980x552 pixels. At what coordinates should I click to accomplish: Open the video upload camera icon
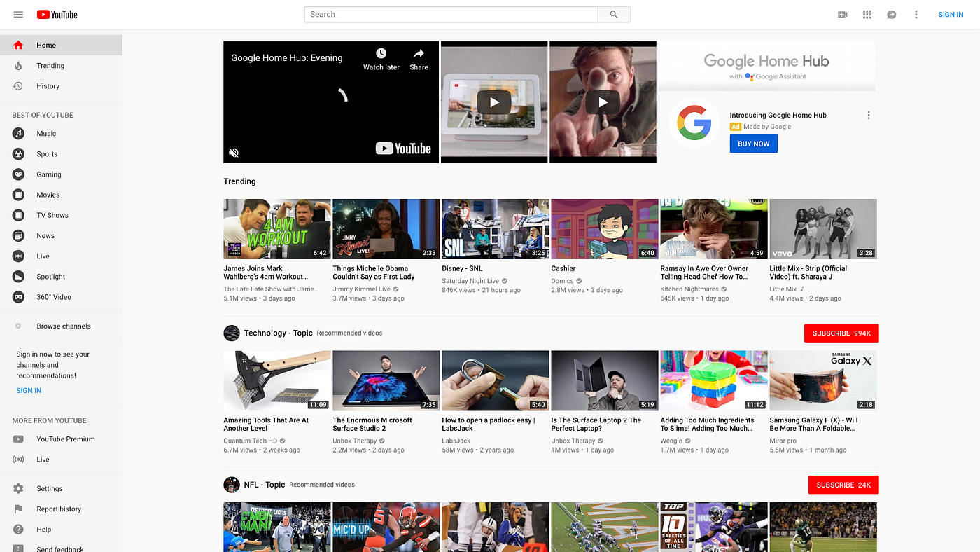(x=843, y=14)
